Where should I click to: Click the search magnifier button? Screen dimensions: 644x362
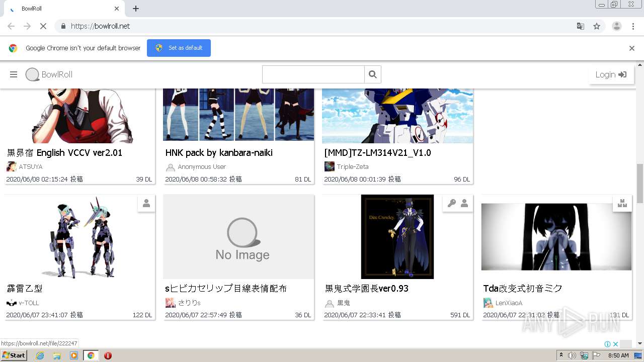click(x=373, y=74)
